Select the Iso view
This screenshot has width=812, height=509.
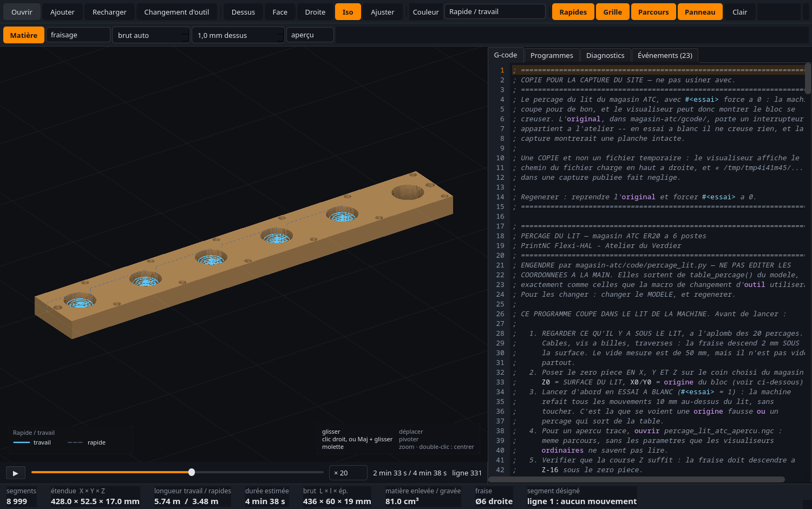click(348, 12)
